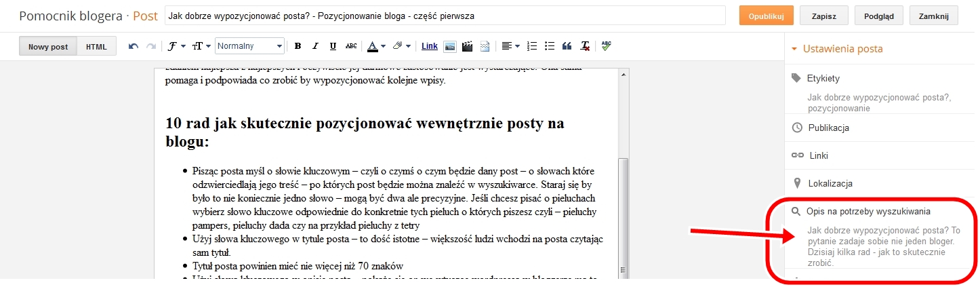980x287 pixels.
Task: Toggle bold formatting
Action: click(298, 47)
